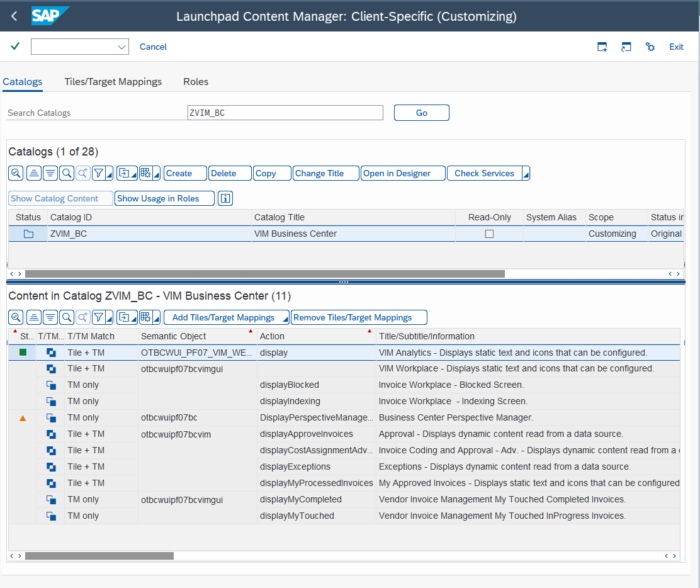The image size is (700, 588).
Task: Sort descending in Content toolbar
Action: (50, 317)
